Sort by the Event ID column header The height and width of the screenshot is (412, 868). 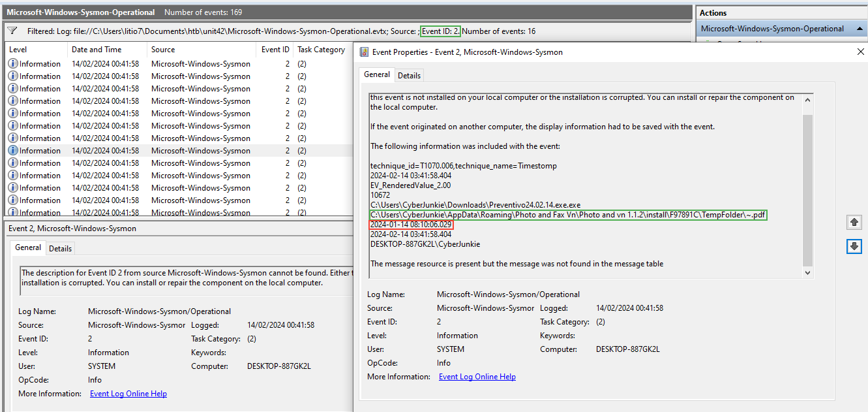[x=275, y=50]
